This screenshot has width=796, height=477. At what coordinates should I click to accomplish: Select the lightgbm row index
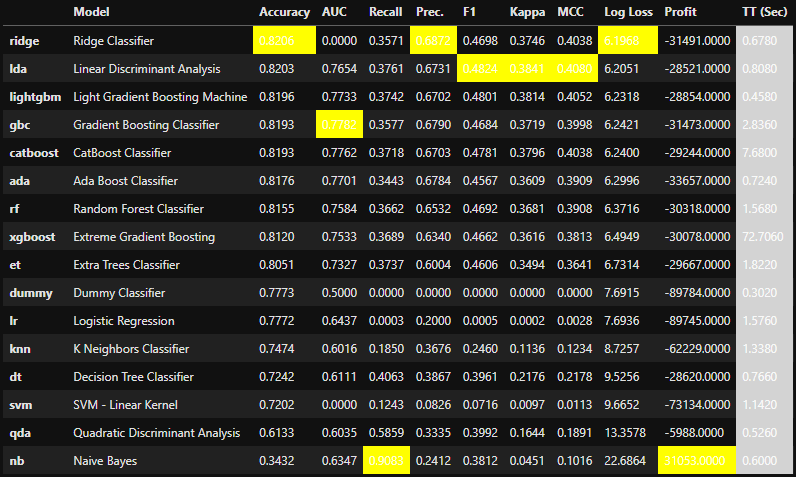(35, 97)
